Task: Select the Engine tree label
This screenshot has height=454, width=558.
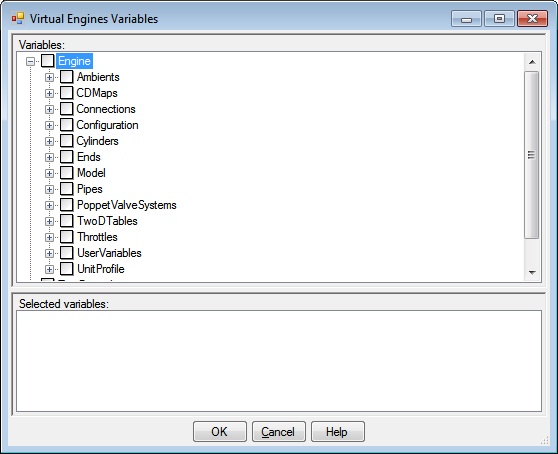Action: click(74, 61)
